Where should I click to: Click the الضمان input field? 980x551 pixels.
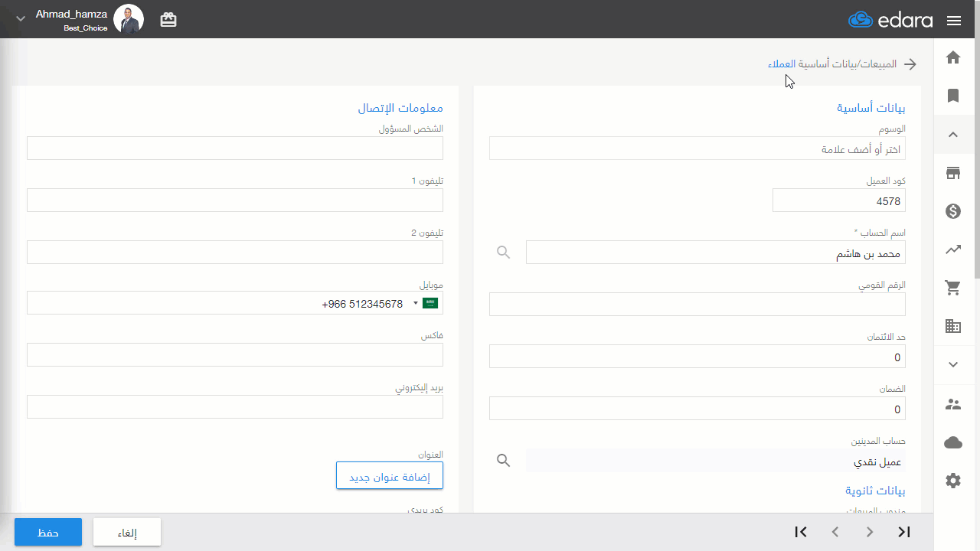coord(697,409)
